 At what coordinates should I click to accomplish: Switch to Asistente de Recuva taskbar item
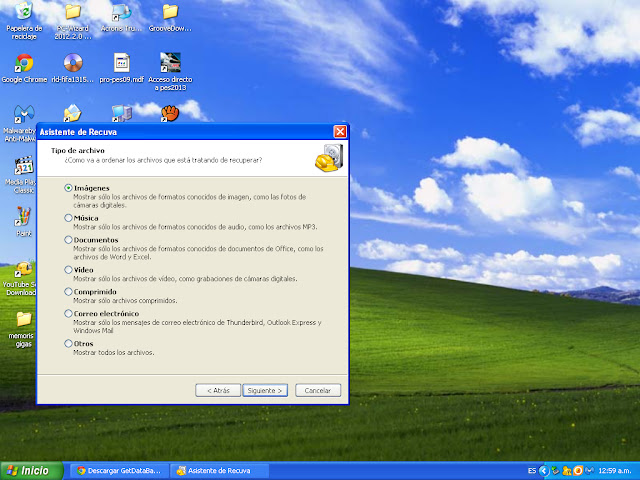pos(219,471)
